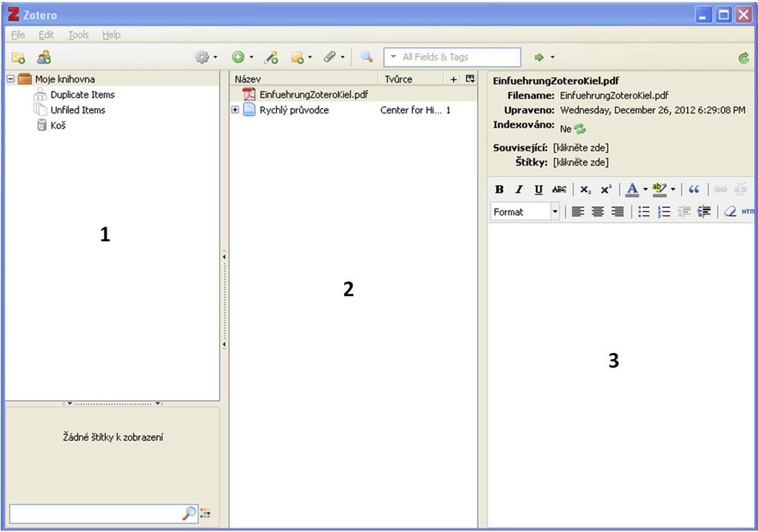Click the New Group icon
The image size is (758, 532).
coord(44,58)
